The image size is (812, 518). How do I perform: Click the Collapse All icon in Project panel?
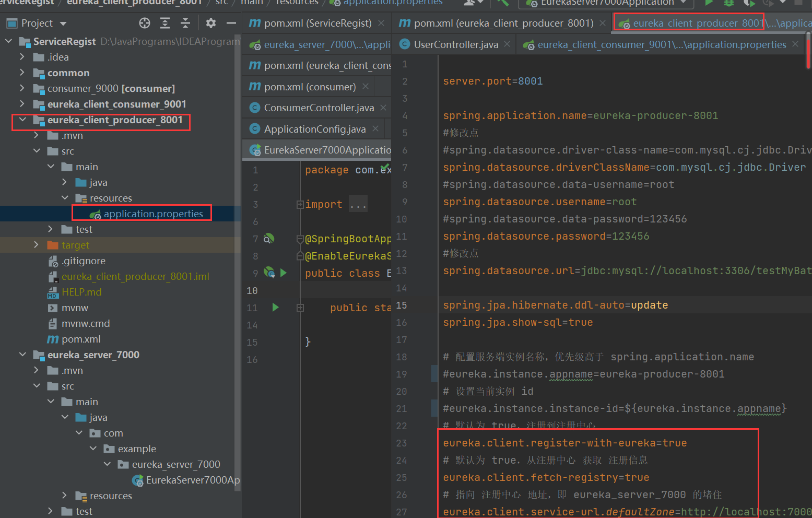185,23
